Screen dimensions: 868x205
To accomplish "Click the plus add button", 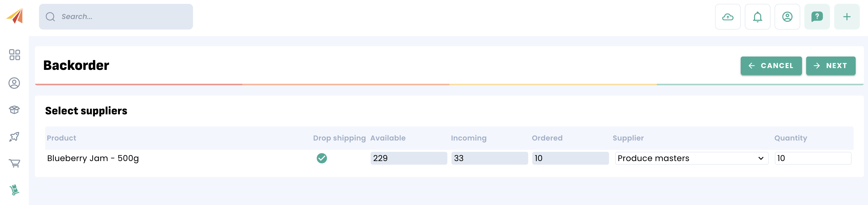I will (846, 17).
